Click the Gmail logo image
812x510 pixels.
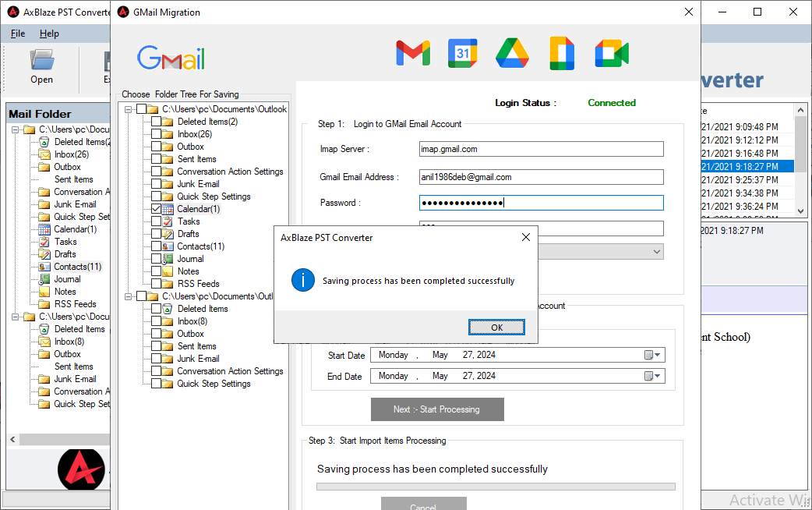[x=171, y=58]
